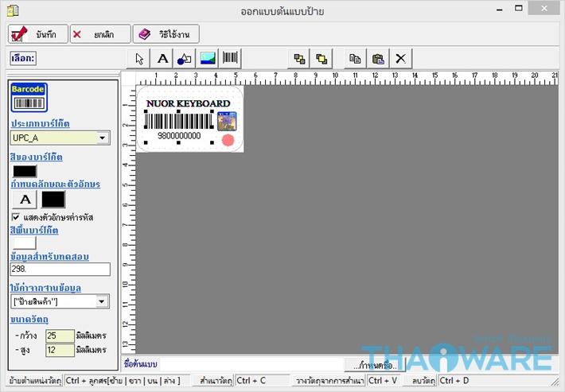Open the ป้ายสินค้า database field dropdown
Screen dimensions: 565x392
point(102,301)
